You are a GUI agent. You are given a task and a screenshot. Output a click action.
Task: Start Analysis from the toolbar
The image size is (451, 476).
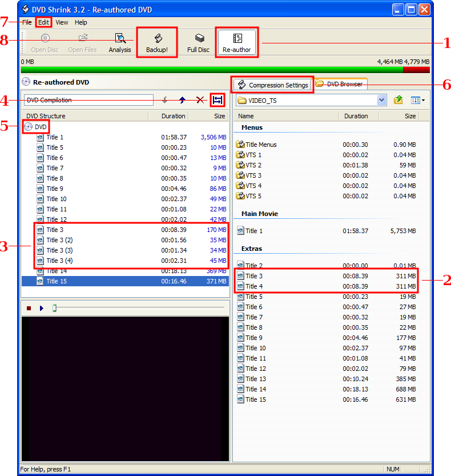pyautogui.click(x=120, y=43)
